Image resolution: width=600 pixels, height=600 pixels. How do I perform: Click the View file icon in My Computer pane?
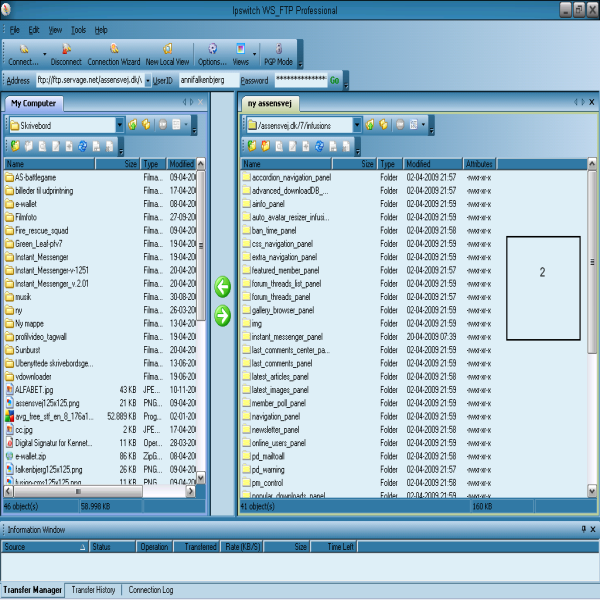tap(42, 146)
